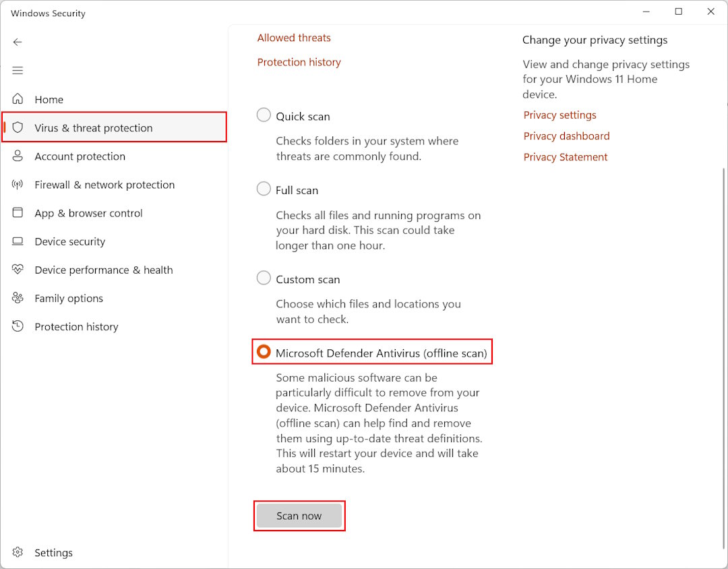Click the Virus & threat protection shield icon
This screenshot has height=569, width=728.
[18, 127]
